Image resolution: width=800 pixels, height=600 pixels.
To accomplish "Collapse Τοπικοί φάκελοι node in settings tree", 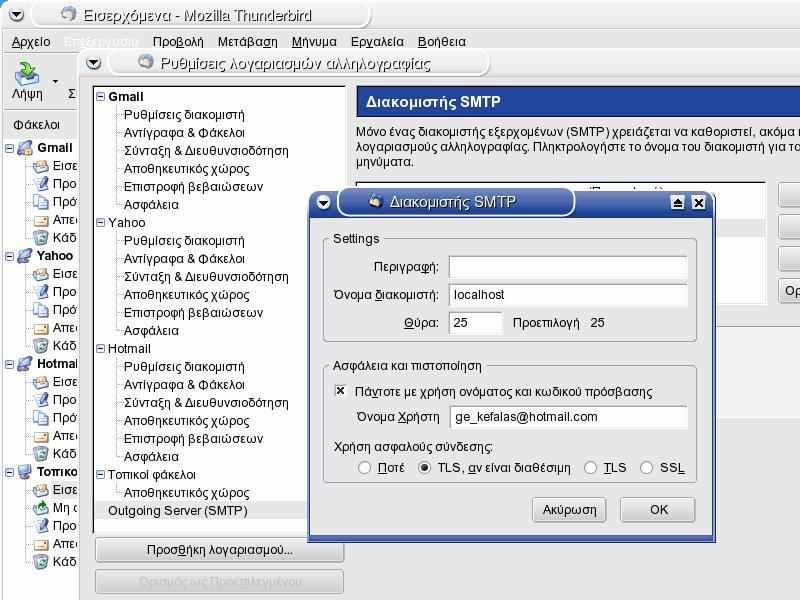I will (101, 474).
